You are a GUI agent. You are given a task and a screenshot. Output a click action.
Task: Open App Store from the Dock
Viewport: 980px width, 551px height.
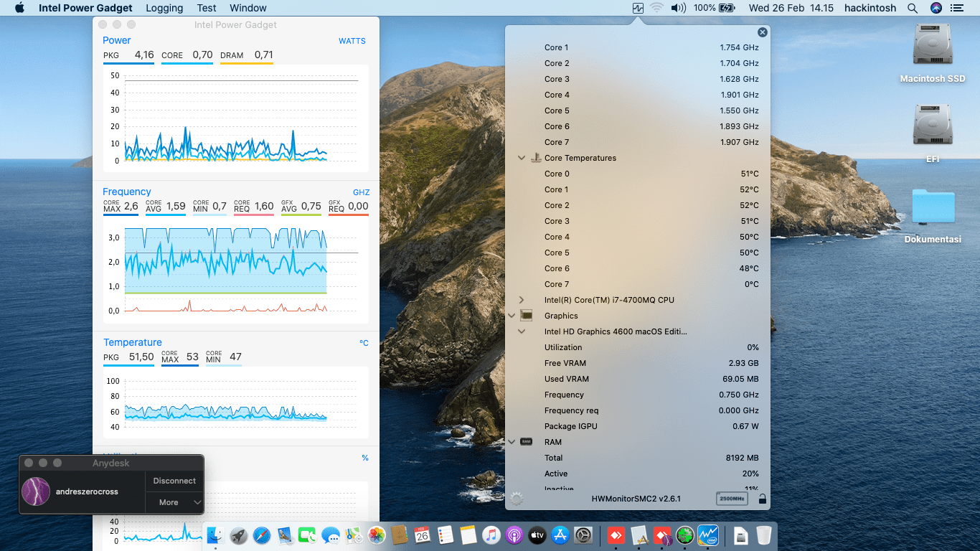coord(560,534)
